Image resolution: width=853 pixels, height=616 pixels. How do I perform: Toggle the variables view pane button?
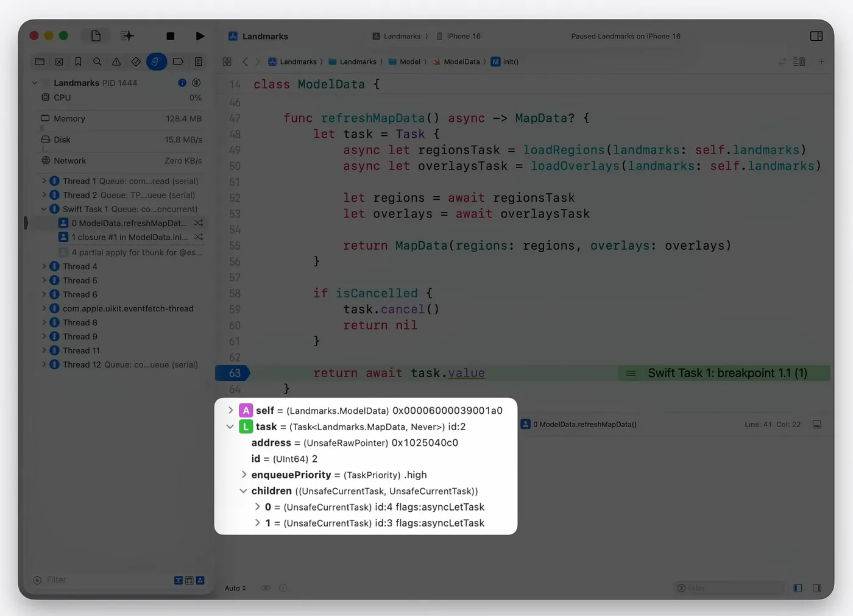[798, 588]
